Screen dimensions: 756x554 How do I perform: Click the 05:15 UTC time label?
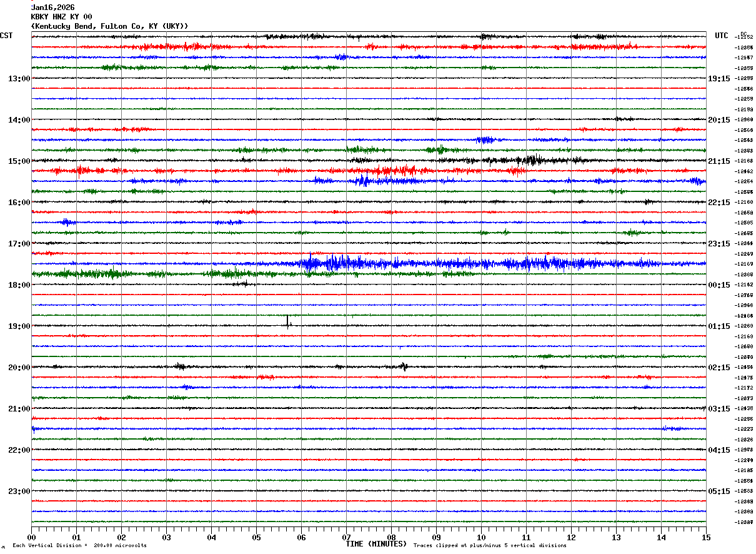(x=719, y=491)
